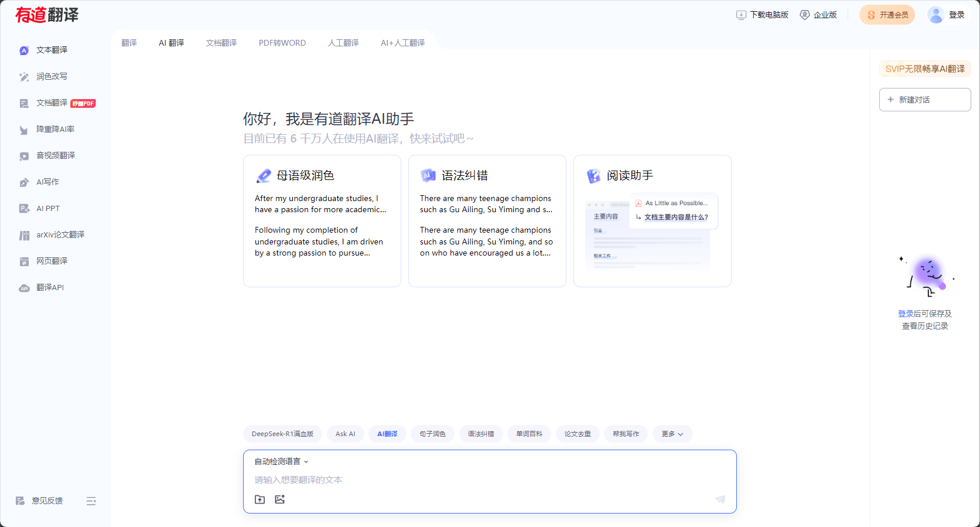Click the 阅读助手 card icon
Screen dimensions: 980x527
(x=594, y=175)
